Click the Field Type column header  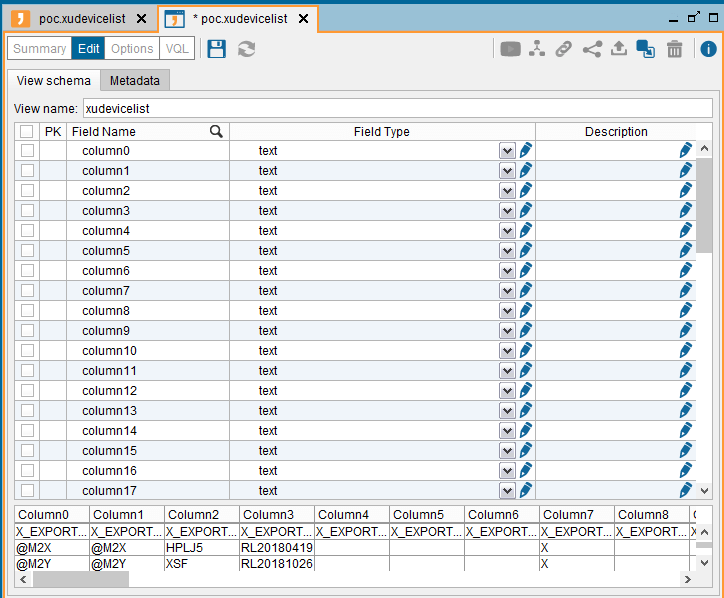pos(382,132)
